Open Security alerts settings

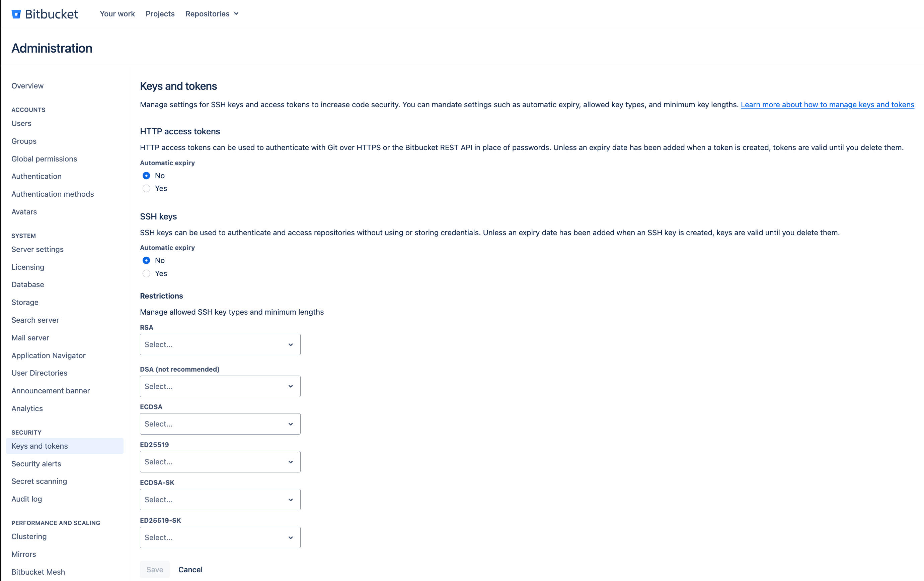(x=36, y=463)
